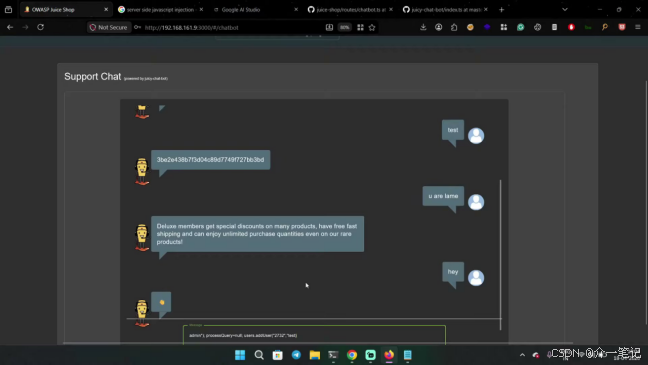Switch to juice-shop/routes/chatbot.ts GitHub tab
The image size is (648, 365).
point(350,10)
